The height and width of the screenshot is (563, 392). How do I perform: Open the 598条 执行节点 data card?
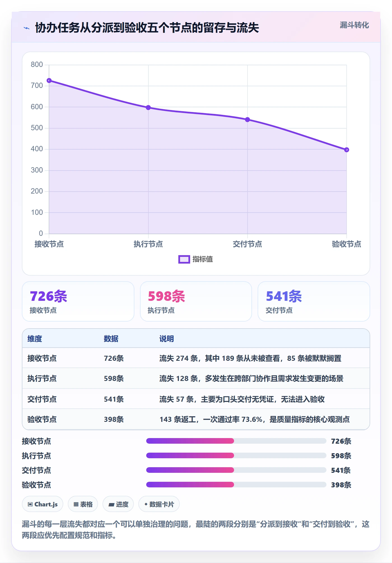196,301
